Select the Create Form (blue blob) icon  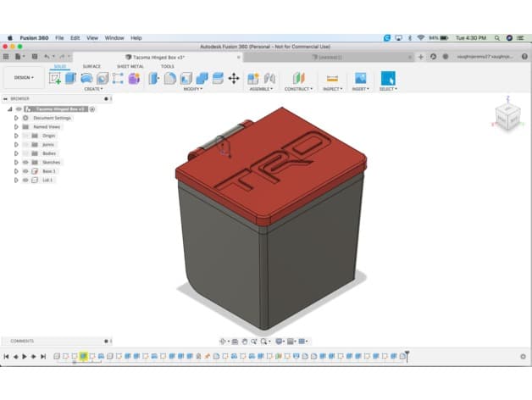tap(86, 79)
